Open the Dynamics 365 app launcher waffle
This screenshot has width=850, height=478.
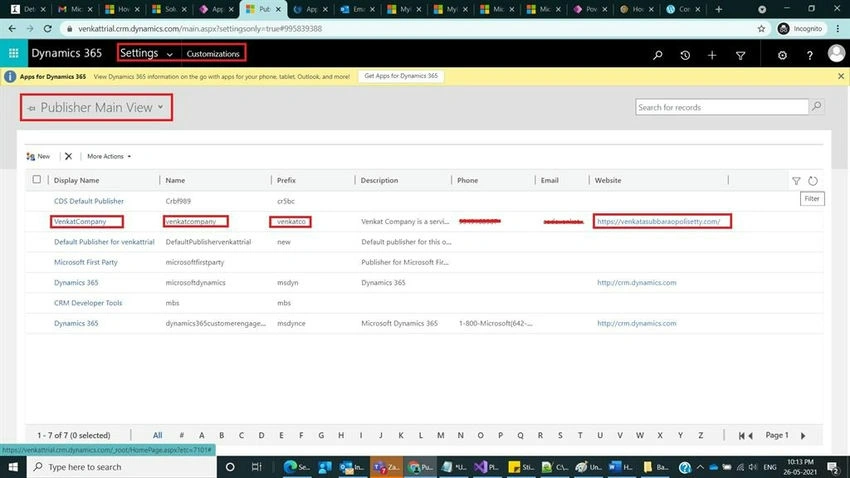[14, 53]
